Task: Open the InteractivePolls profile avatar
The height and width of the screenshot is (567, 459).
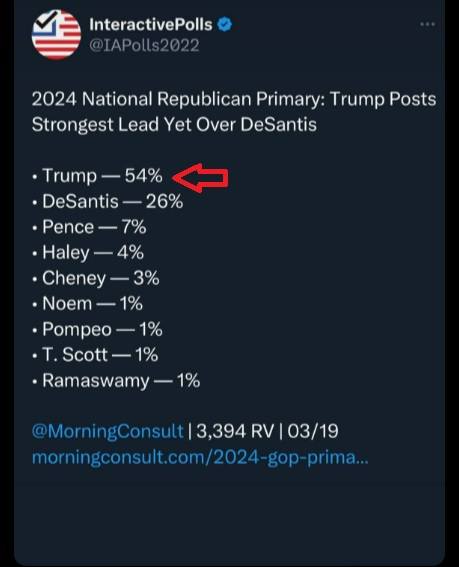Action: tap(56, 34)
